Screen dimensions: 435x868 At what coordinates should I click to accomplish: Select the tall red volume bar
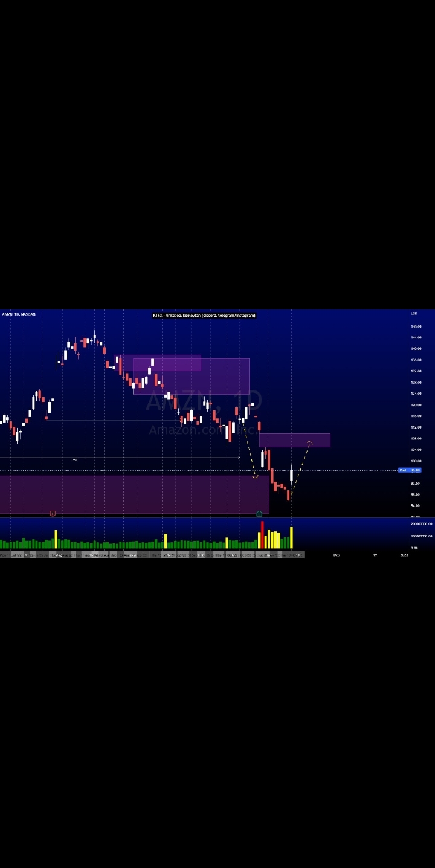tap(262, 535)
